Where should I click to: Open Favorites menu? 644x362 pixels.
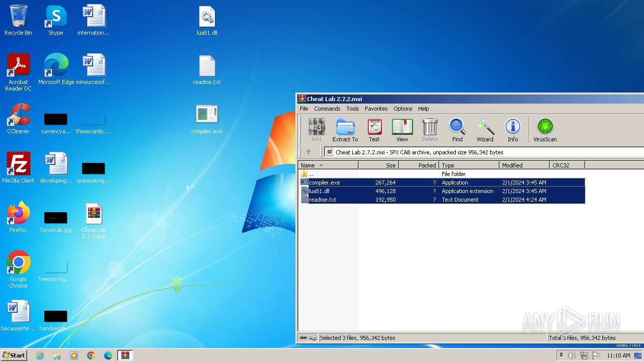click(376, 109)
